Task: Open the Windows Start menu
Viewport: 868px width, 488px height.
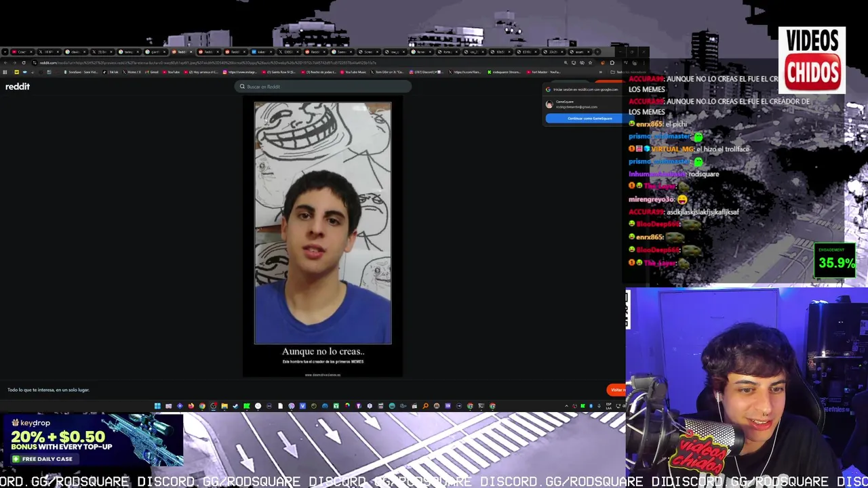Action: (x=157, y=406)
